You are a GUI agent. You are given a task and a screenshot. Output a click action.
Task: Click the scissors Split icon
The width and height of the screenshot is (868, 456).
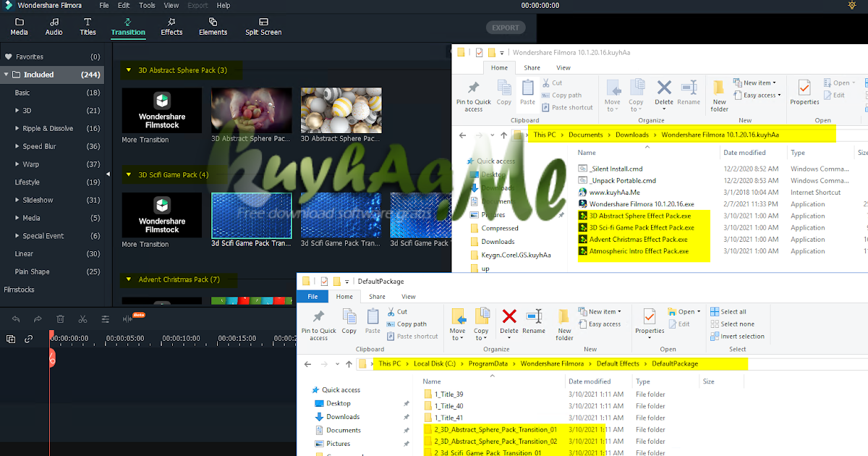pos(82,318)
